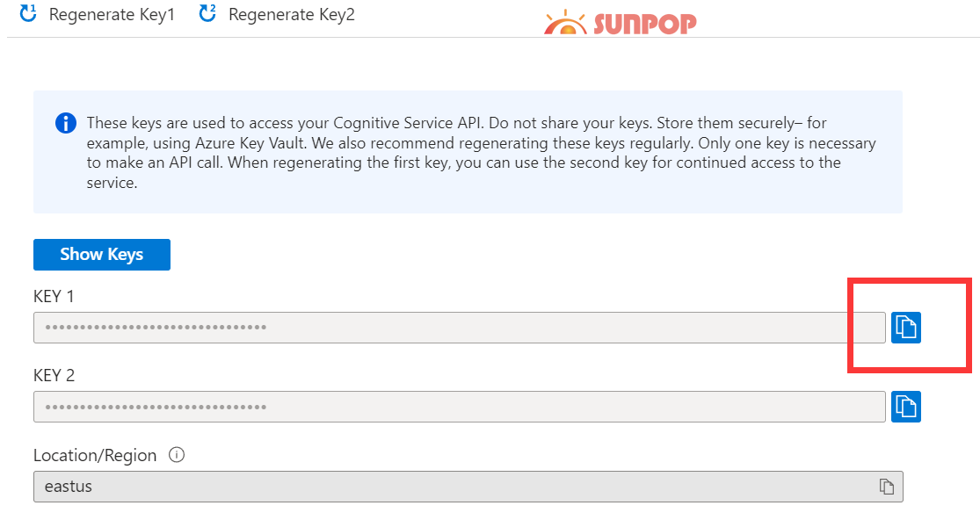980x520 pixels.
Task: Click the Location/Region label text
Action: tap(95, 455)
